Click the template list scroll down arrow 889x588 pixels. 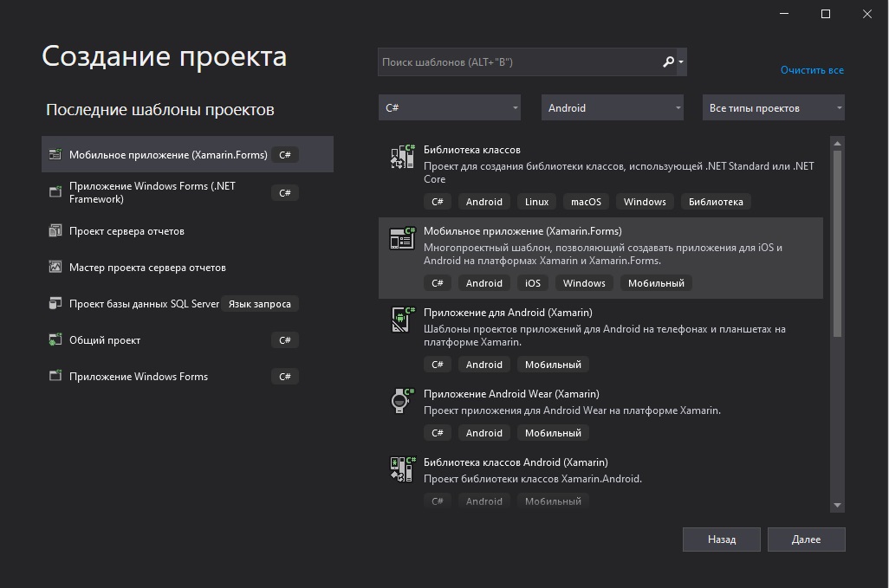click(837, 505)
